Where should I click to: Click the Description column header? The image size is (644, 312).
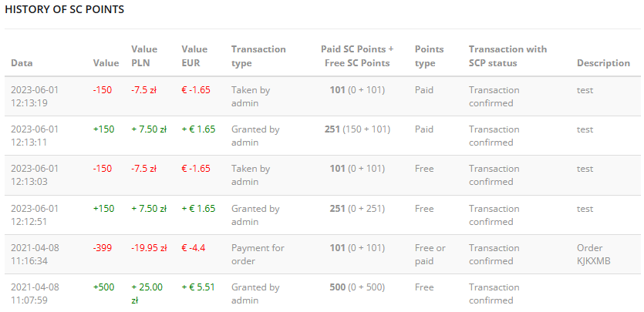click(603, 63)
